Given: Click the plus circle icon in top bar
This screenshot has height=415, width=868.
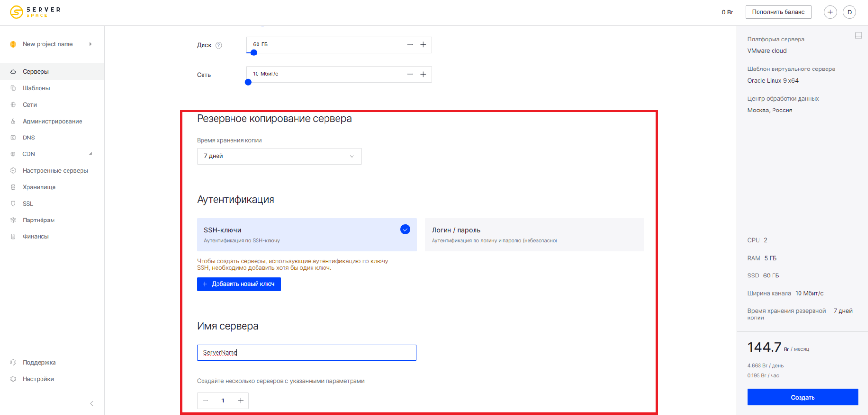Looking at the screenshot, I should [x=830, y=12].
